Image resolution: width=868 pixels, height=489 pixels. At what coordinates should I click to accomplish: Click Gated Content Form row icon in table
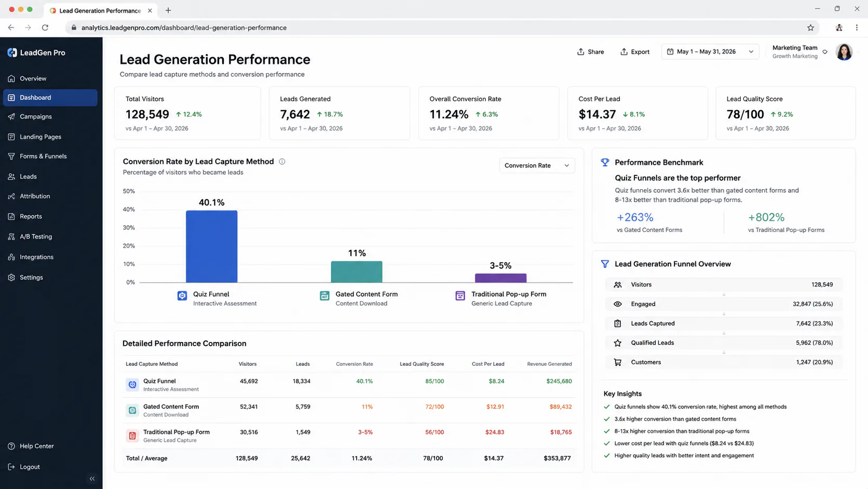pos(132,411)
